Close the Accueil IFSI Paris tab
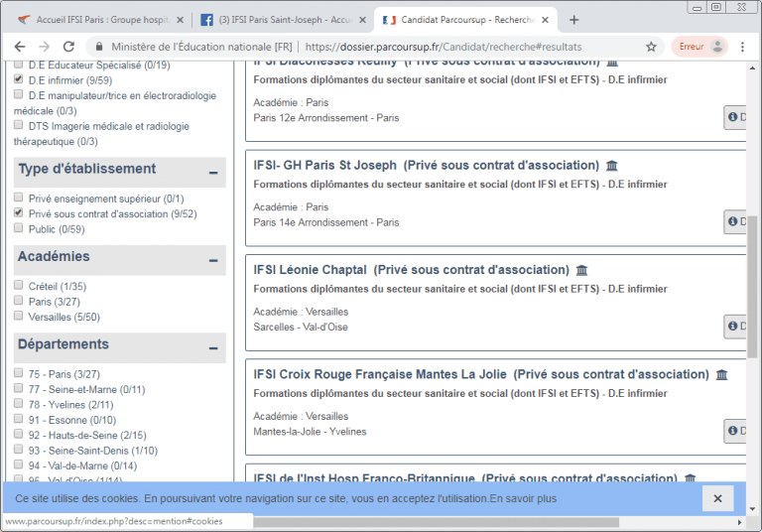Screen dimensions: 762x532 tap(180, 20)
